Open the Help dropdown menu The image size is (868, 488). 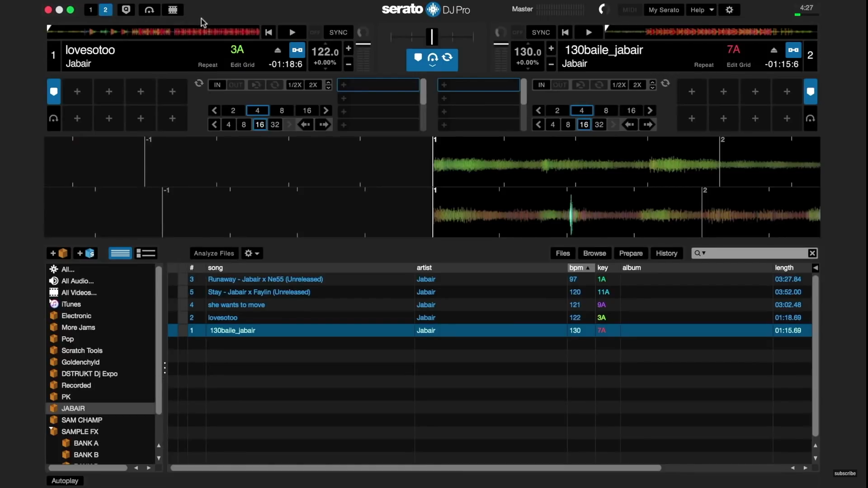[x=701, y=10]
